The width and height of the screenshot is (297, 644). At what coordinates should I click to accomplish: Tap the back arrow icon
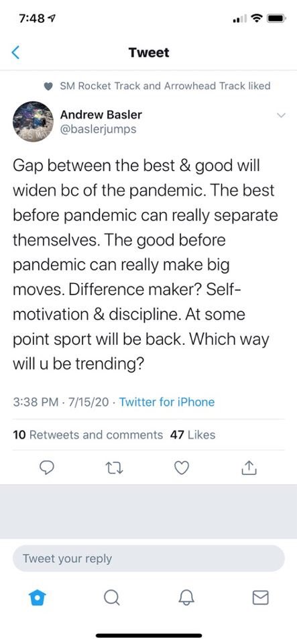[x=15, y=52]
